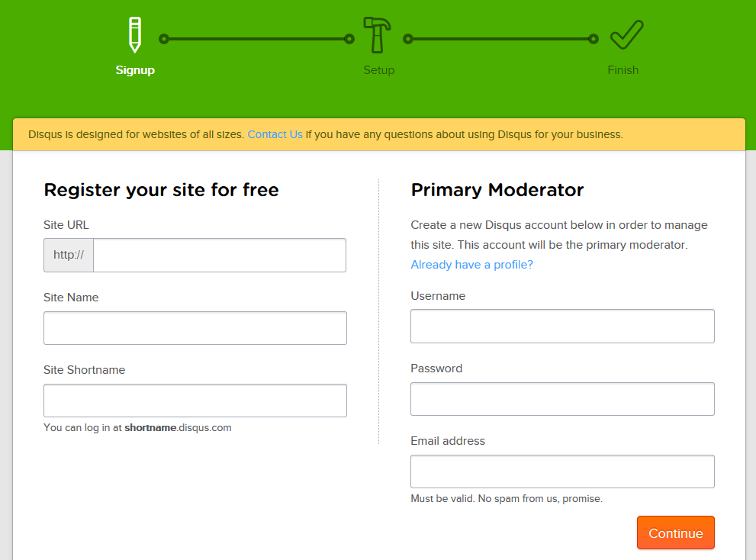Click inside the Password field
Image resolution: width=756 pixels, height=560 pixels.
562,399
